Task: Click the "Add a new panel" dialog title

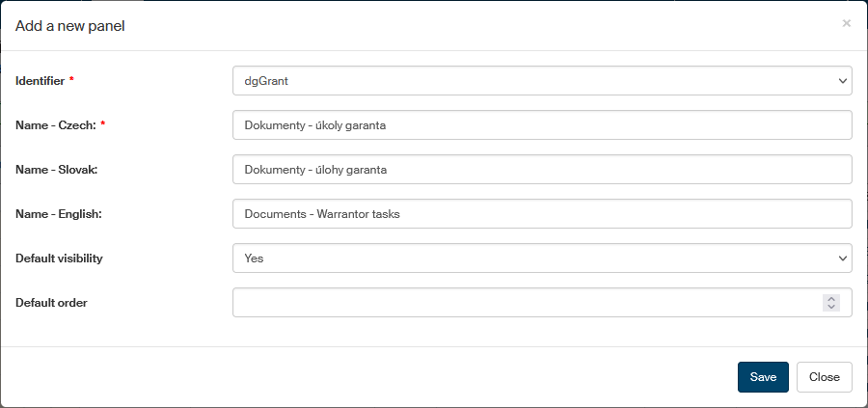Action: point(70,26)
